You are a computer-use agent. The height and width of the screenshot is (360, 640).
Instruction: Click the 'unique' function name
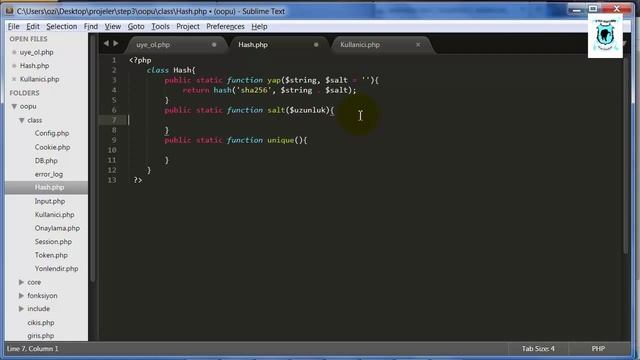280,140
